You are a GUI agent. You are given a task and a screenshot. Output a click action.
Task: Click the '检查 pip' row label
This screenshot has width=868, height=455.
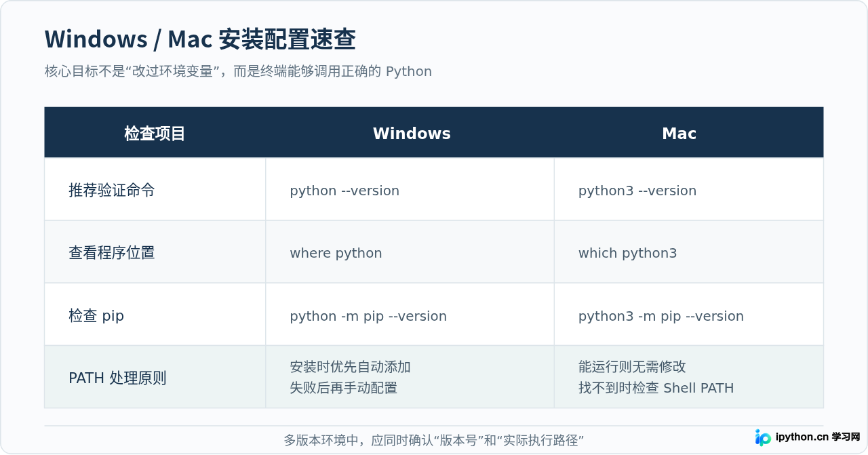pyautogui.click(x=96, y=316)
